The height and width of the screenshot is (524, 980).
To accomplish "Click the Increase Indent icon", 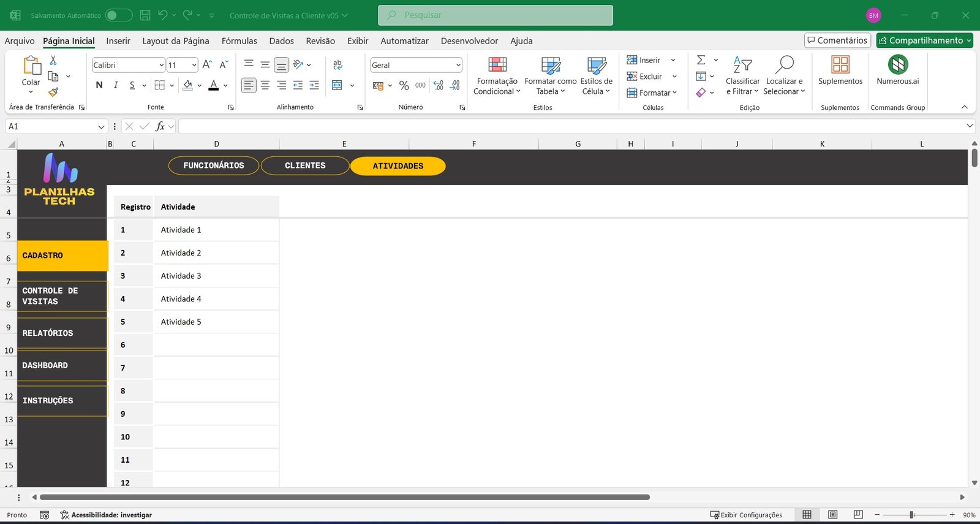I will 314,86.
